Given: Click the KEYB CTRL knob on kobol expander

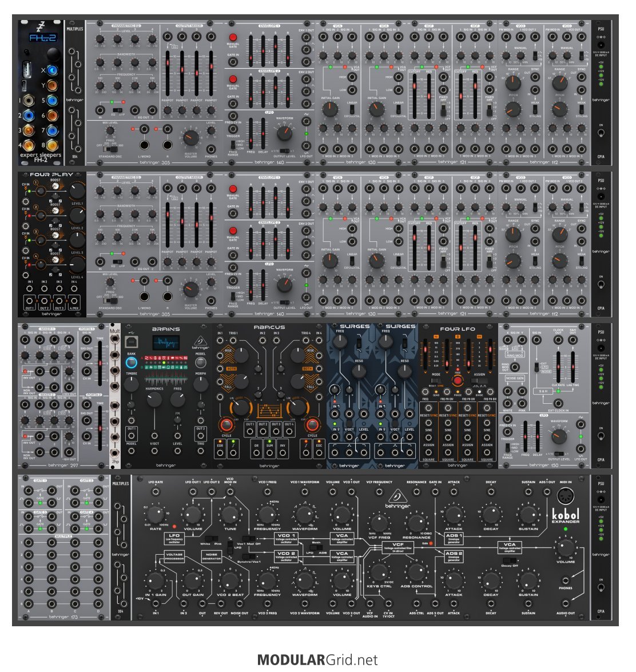Looking at the screenshot, I should click(x=379, y=572).
